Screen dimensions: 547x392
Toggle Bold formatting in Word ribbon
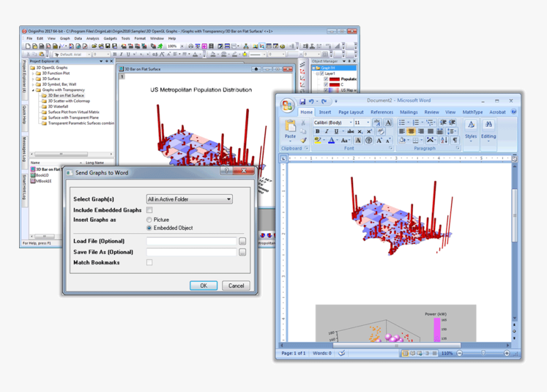tap(318, 132)
